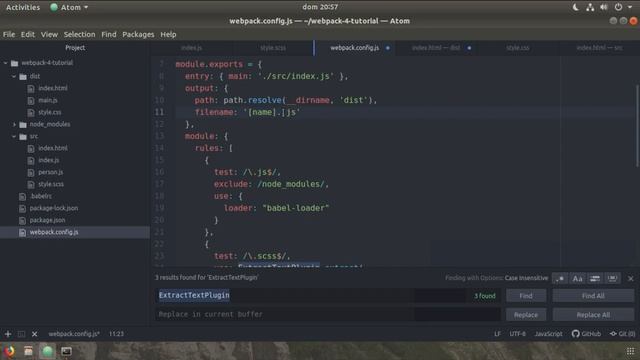Image resolution: width=640 pixels, height=360 pixels.
Task: Click the file icon of src index.js
Action: coord(31,160)
